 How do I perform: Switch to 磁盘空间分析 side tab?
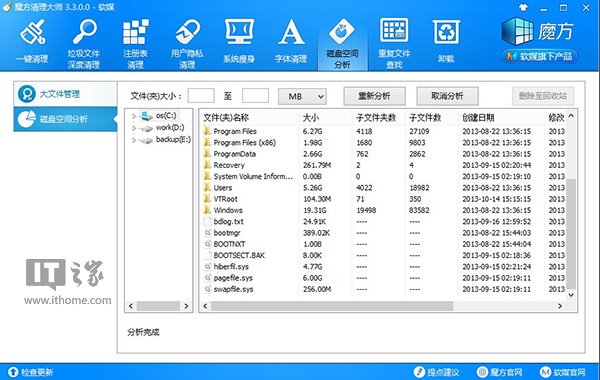point(65,119)
